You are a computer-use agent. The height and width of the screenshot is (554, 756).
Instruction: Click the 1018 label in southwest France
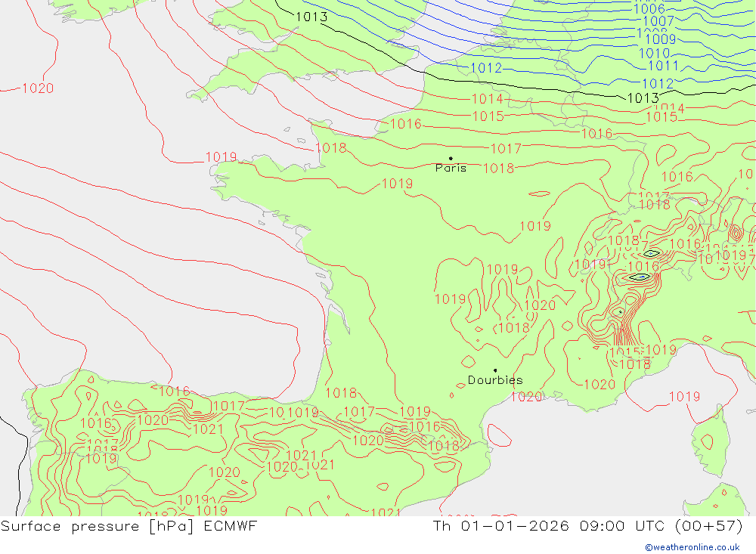coord(341,393)
